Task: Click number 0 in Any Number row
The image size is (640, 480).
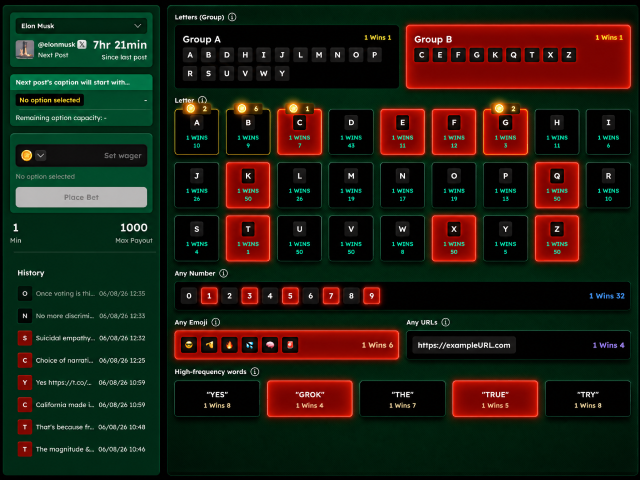Action: pos(189,296)
